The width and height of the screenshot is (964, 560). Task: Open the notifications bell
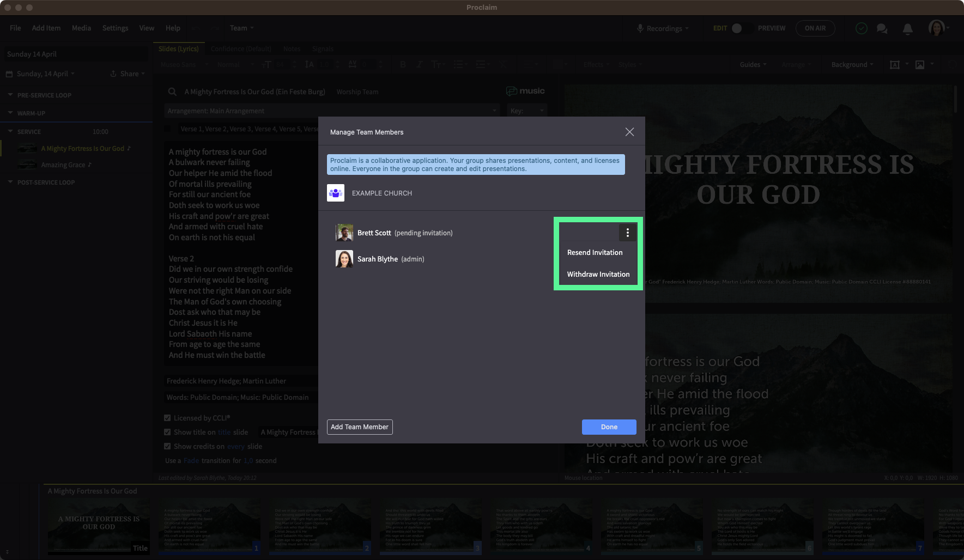pos(908,29)
